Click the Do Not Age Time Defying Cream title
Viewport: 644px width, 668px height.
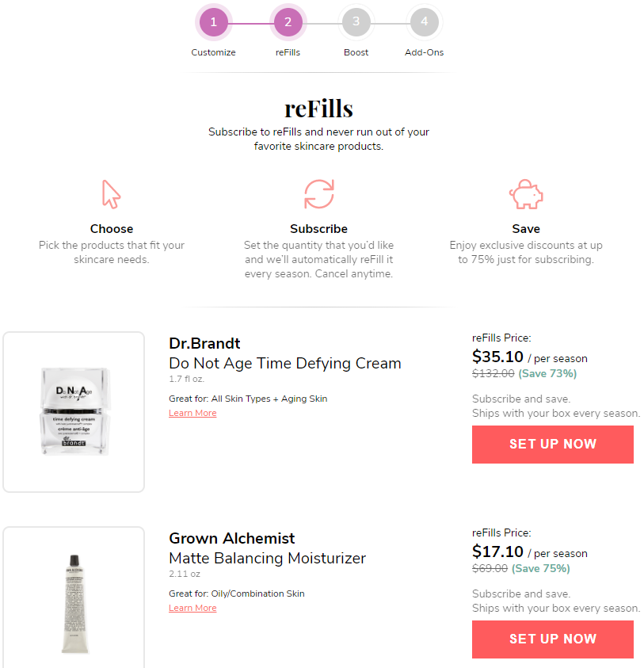tap(285, 364)
